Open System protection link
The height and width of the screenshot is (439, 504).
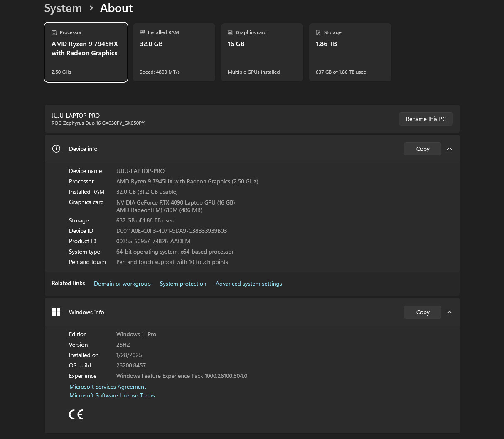pos(183,284)
